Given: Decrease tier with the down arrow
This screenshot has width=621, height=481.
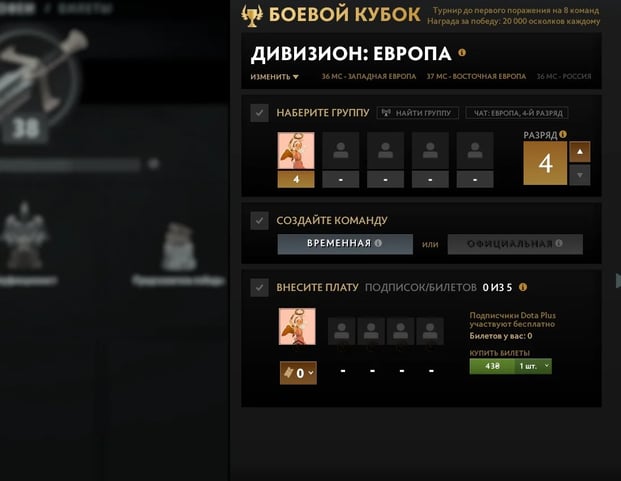Looking at the screenshot, I should tap(580, 175).
